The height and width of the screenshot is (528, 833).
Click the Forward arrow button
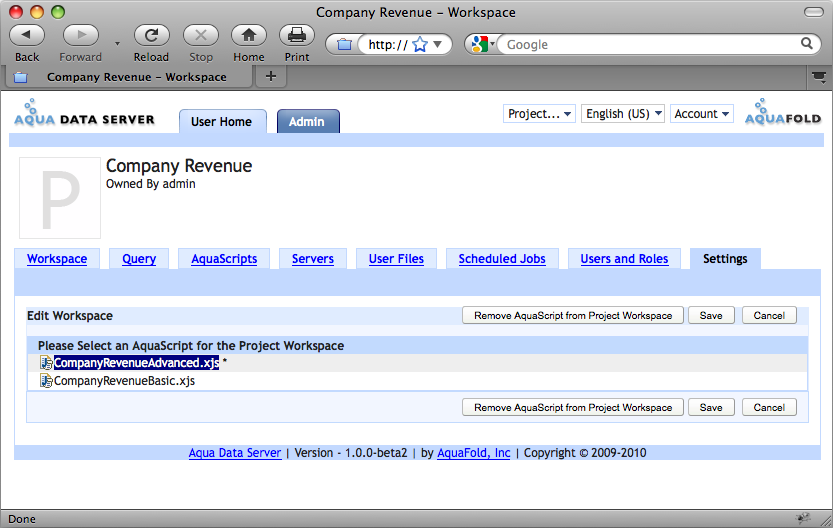[x=81, y=36]
